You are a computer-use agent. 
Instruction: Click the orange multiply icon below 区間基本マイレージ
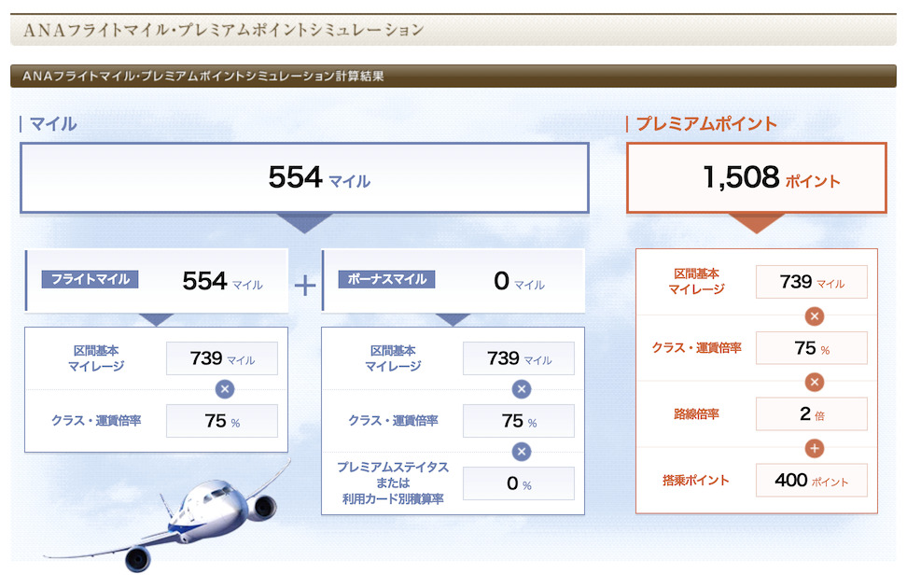(x=815, y=315)
